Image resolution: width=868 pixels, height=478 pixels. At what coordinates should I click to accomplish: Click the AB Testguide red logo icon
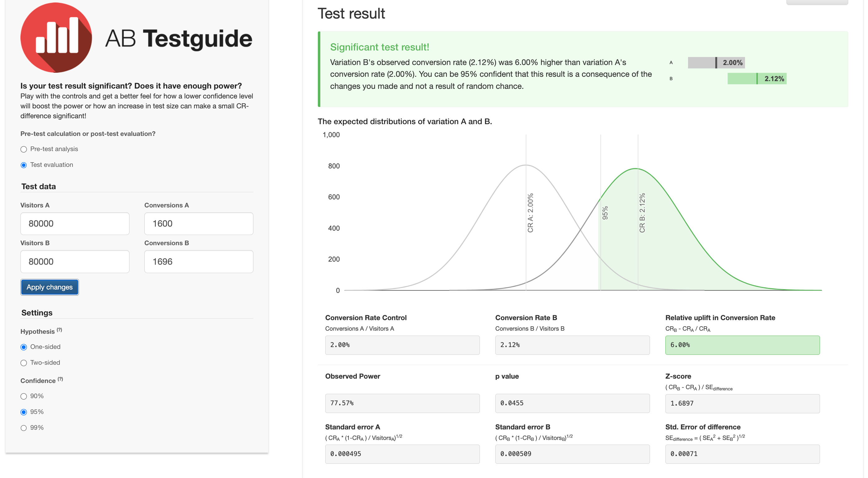coord(56,37)
